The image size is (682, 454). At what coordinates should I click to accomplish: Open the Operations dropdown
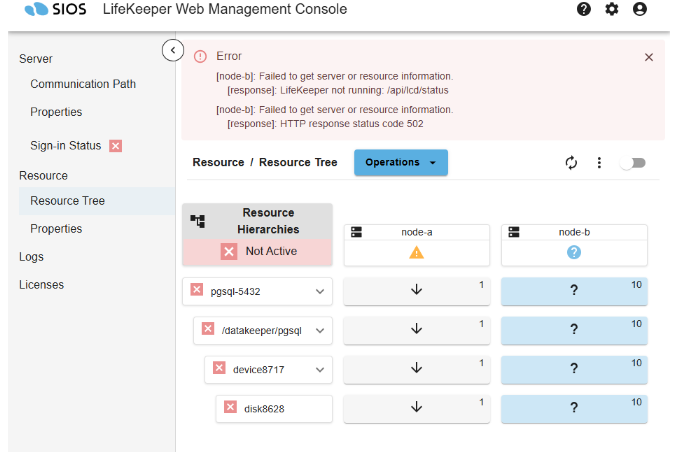tap(401, 163)
